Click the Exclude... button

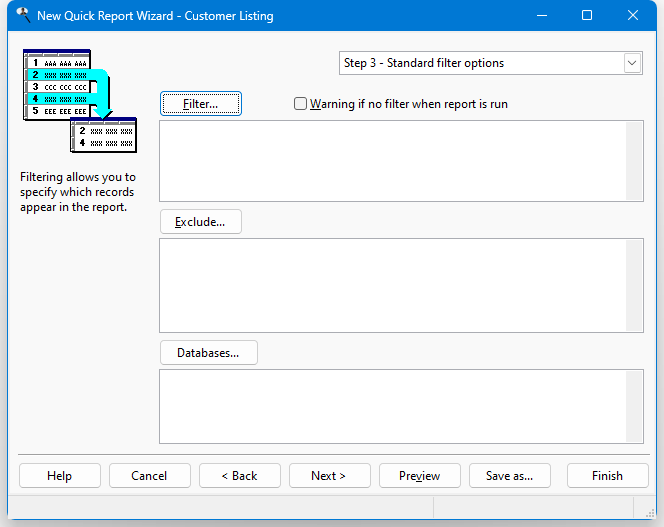tap(201, 222)
